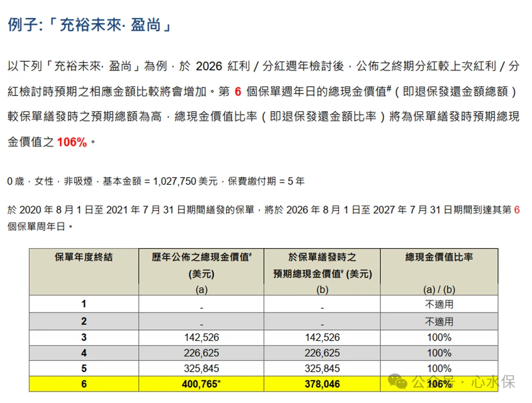The image size is (532, 403).
Task: Click policy year cell 2
Action: coord(84,321)
